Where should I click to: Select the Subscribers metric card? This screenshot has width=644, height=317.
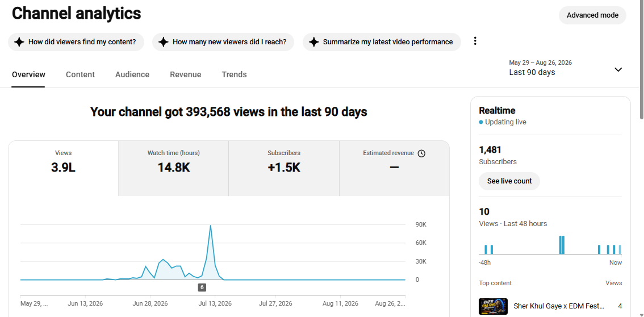click(284, 168)
